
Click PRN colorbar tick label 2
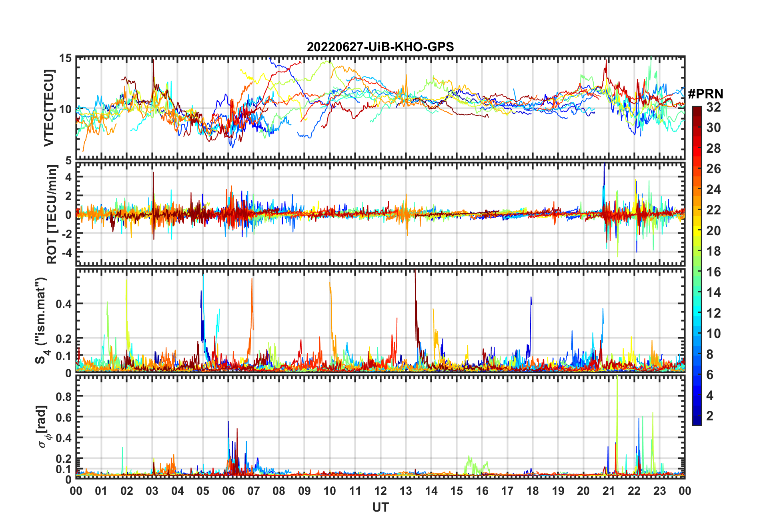pos(710,416)
